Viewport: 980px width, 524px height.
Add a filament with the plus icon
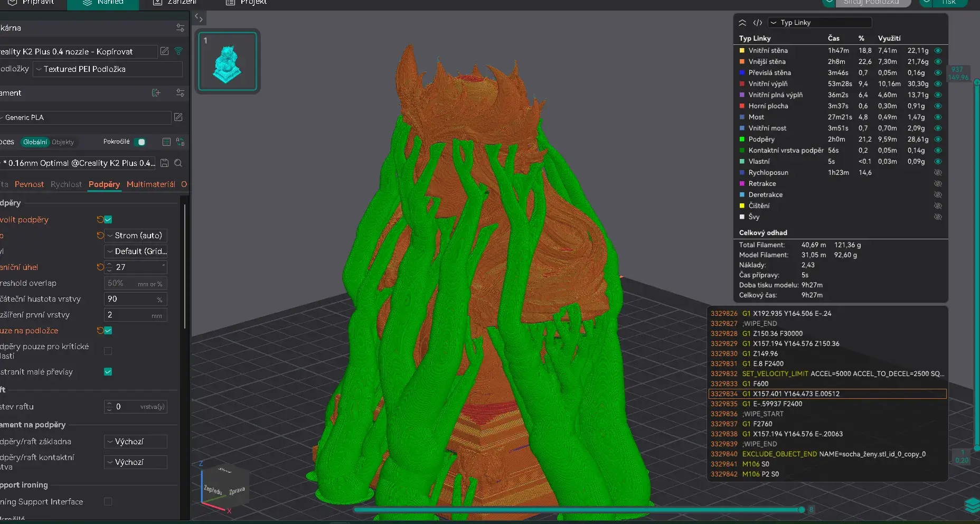point(156,93)
